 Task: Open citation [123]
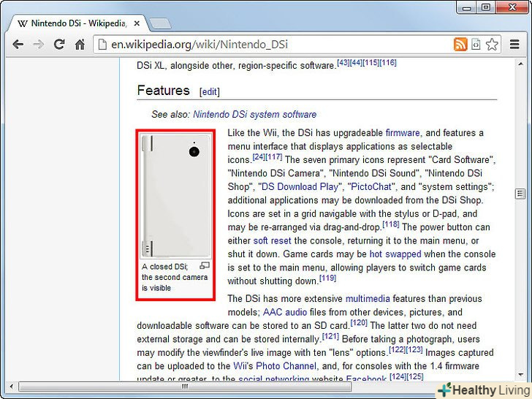point(414,349)
